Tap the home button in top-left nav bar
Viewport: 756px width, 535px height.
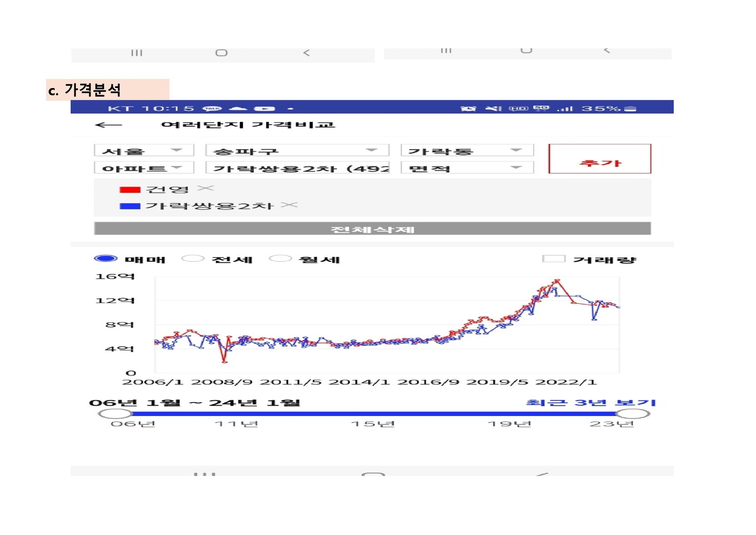[x=221, y=53]
